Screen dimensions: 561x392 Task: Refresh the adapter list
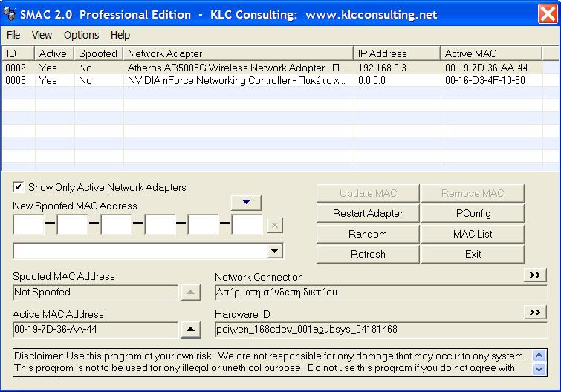pyautogui.click(x=368, y=254)
